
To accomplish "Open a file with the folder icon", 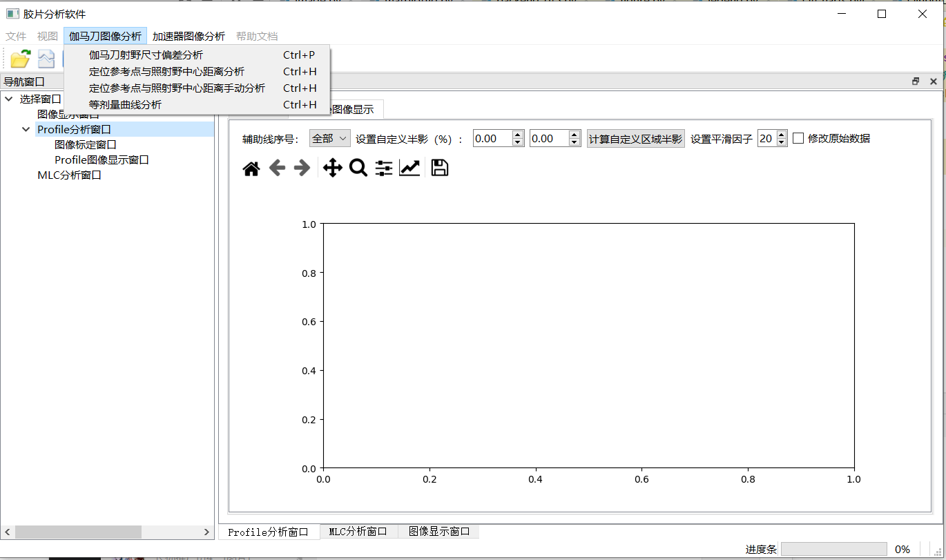I will (x=19, y=59).
